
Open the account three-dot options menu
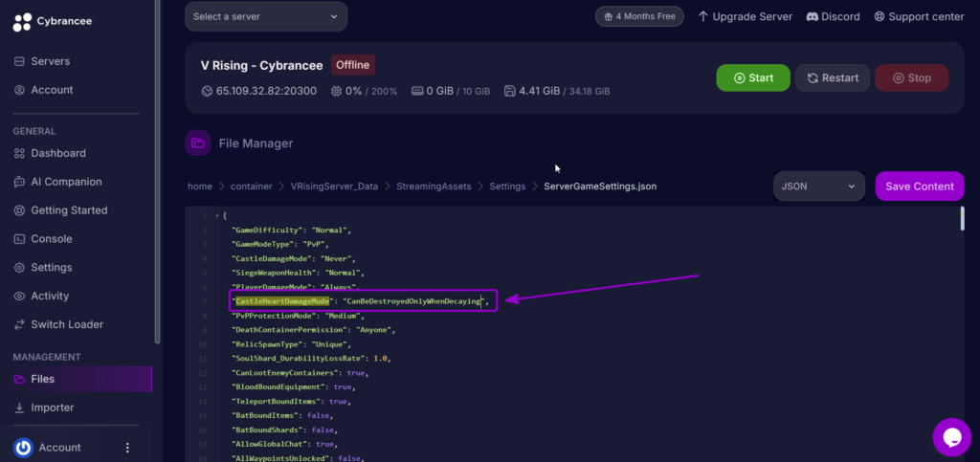click(127, 448)
